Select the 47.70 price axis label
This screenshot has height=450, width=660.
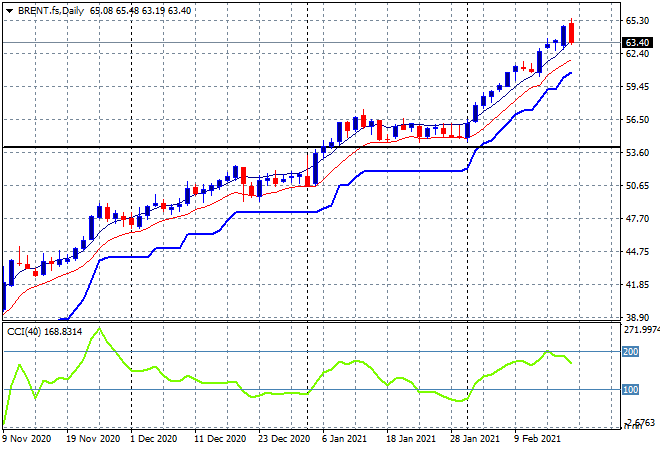pos(637,218)
